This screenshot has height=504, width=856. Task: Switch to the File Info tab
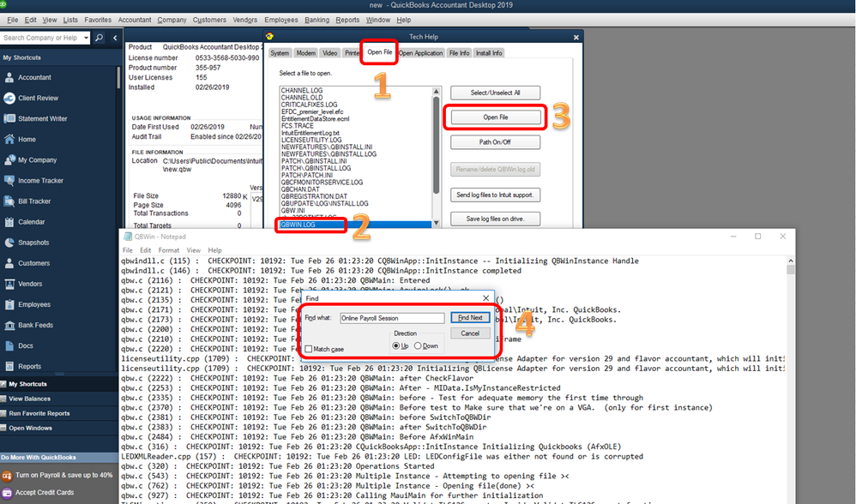coord(459,53)
